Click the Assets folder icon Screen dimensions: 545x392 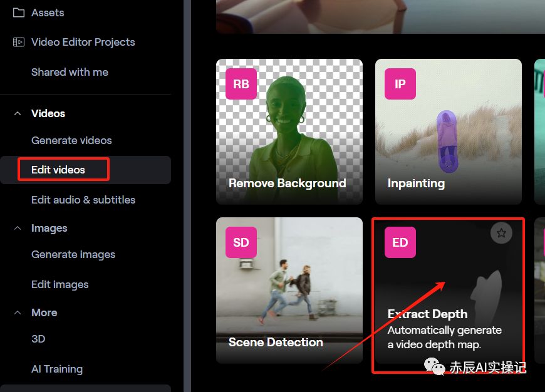click(18, 13)
